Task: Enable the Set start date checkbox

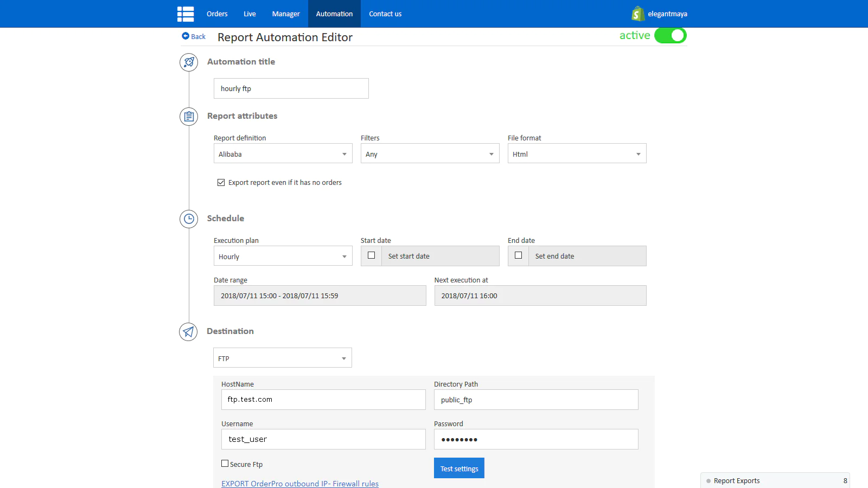Action: coord(372,255)
